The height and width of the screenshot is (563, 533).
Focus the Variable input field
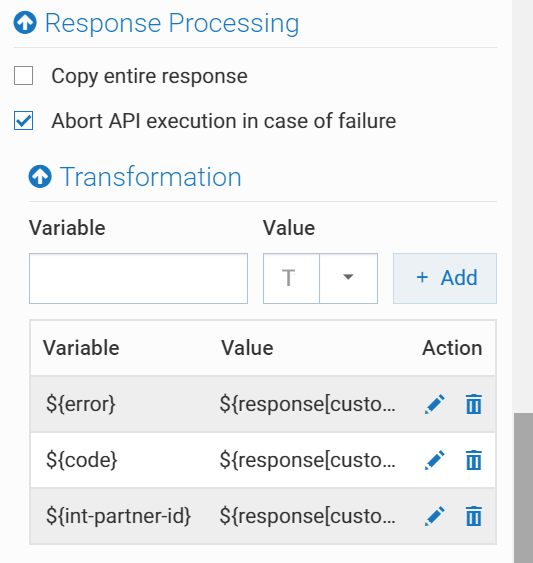(138, 278)
